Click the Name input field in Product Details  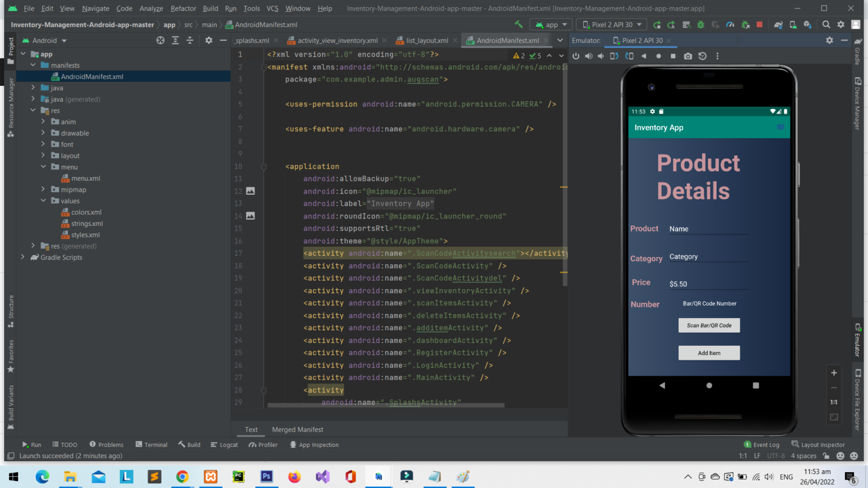[708, 228]
